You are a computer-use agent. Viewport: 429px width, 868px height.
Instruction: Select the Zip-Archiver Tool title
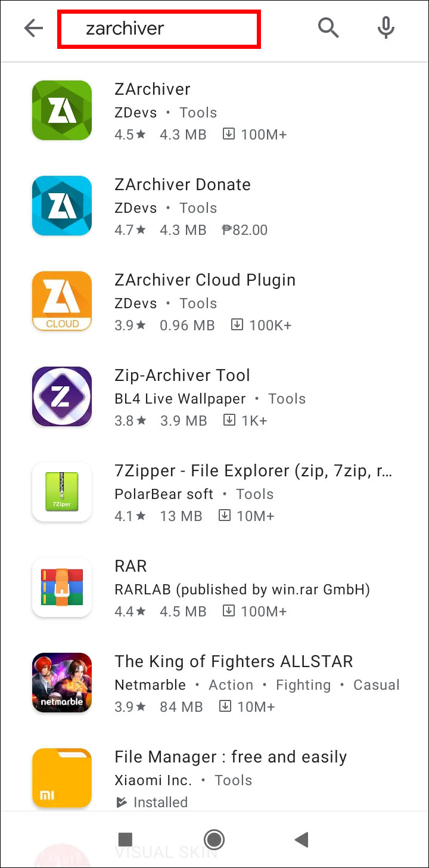coord(182,376)
